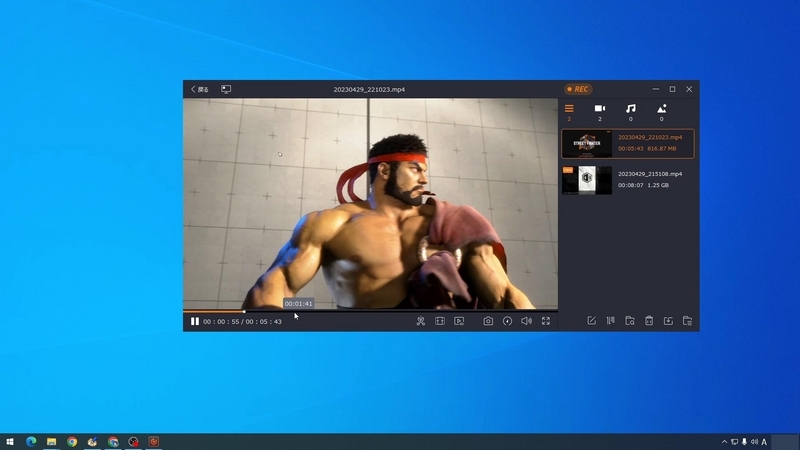Go back using the 戻る button
The height and width of the screenshot is (450, 800).
tap(199, 89)
